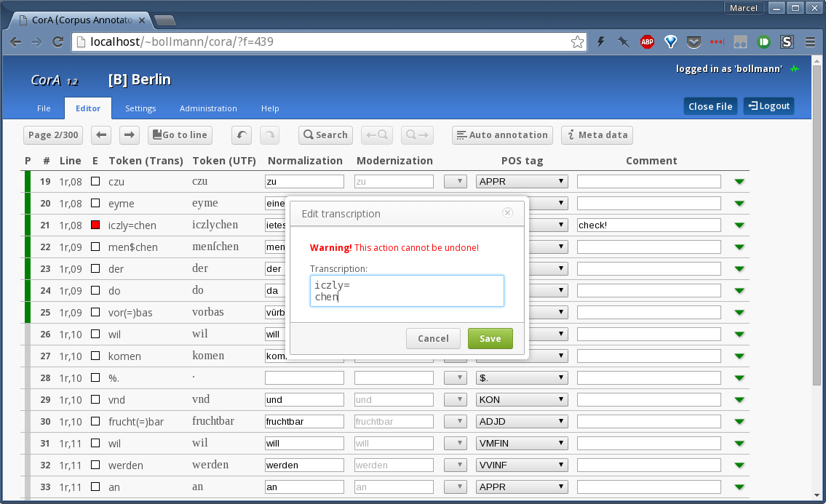Open the Adblock Plus extension icon
This screenshot has width=826, height=504.
(647, 42)
